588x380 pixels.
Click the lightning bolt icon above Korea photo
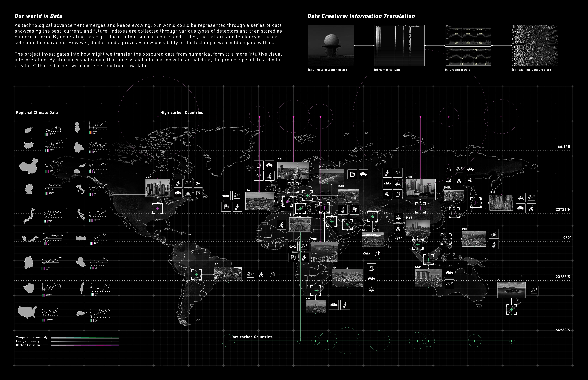point(470,180)
